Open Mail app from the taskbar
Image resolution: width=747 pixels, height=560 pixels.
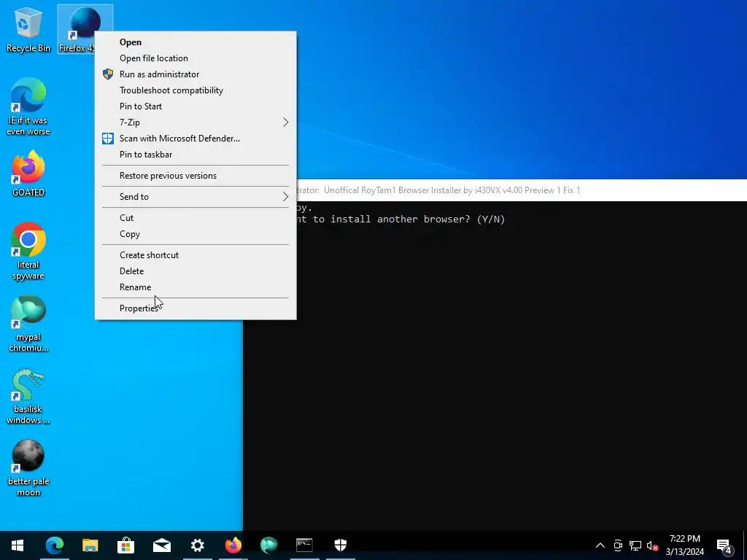tap(161, 545)
